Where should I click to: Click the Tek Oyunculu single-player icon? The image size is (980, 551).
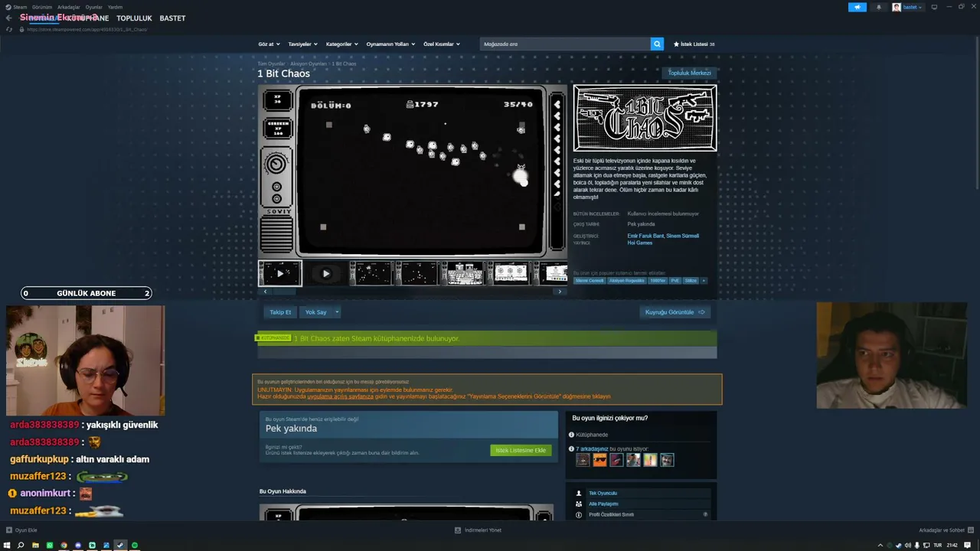579,494
